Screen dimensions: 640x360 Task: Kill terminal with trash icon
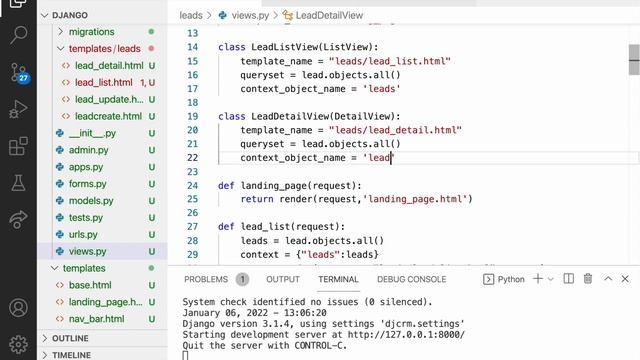tap(588, 279)
